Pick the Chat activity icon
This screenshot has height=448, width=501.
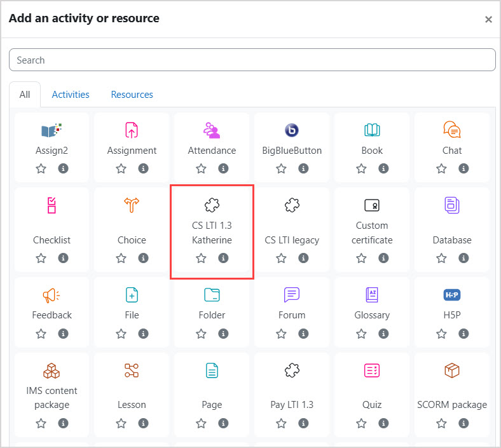tap(452, 130)
